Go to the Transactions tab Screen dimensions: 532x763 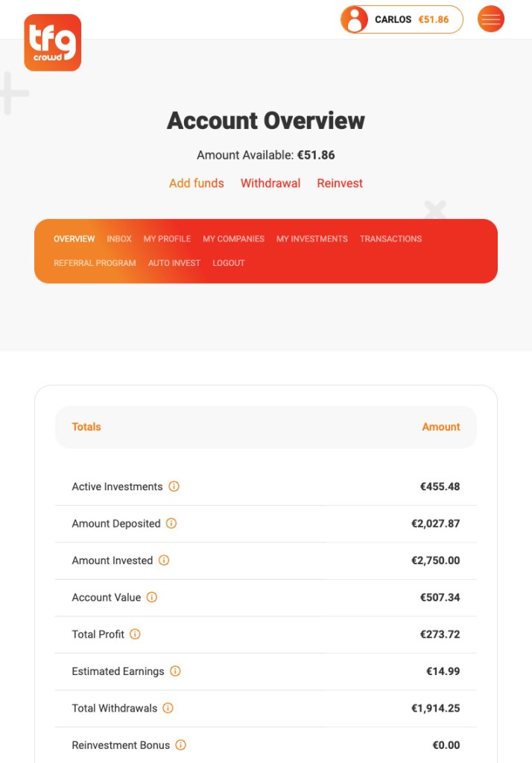390,239
